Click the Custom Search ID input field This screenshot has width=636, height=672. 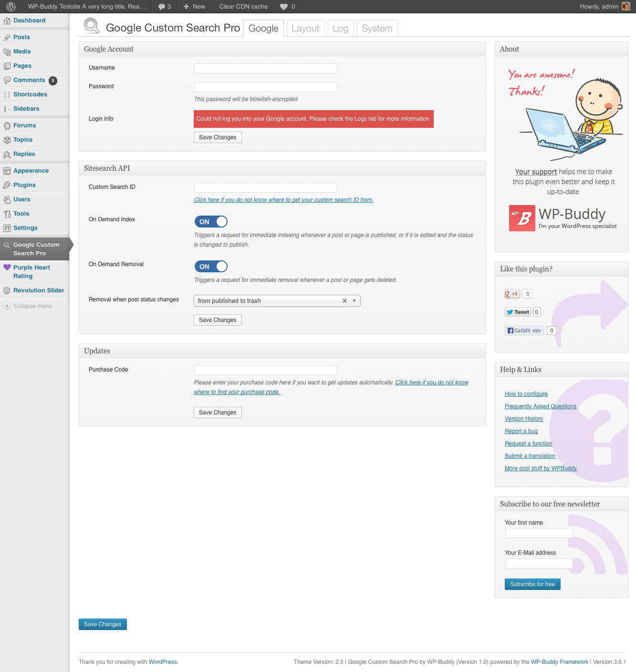point(265,187)
